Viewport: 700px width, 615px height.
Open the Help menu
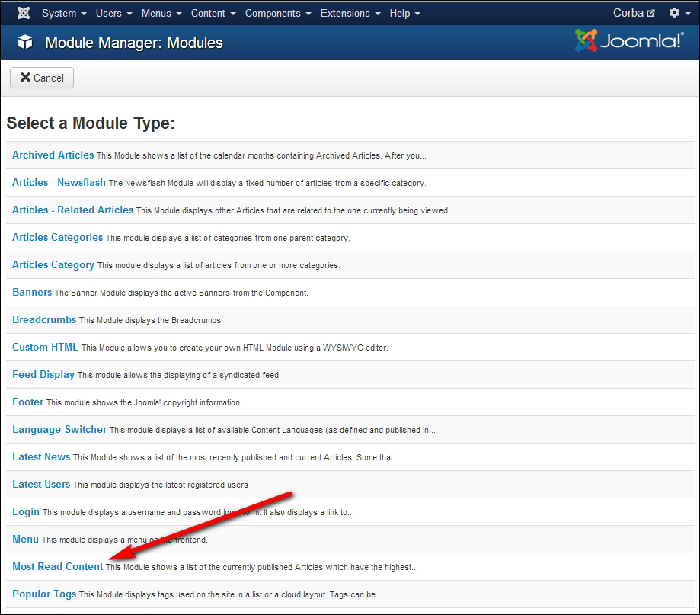[x=404, y=13]
